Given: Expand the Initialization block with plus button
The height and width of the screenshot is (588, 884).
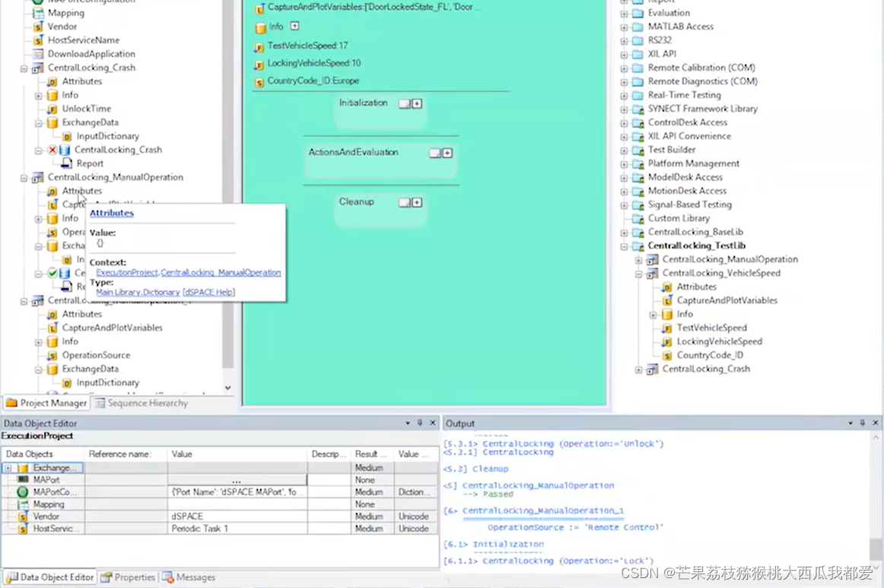Looking at the screenshot, I should [x=417, y=103].
